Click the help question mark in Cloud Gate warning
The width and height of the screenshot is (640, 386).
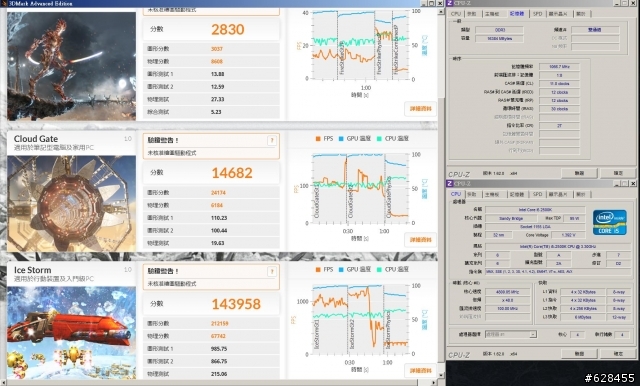point(272,140)
